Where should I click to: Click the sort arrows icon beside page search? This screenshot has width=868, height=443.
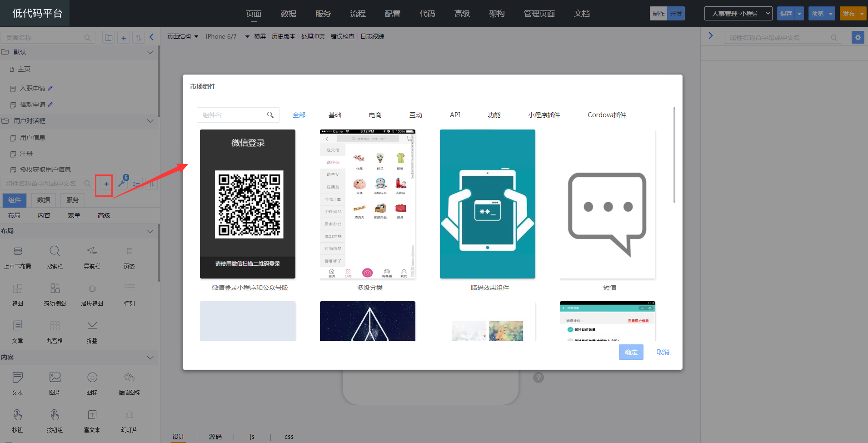[x=139, y=38]
